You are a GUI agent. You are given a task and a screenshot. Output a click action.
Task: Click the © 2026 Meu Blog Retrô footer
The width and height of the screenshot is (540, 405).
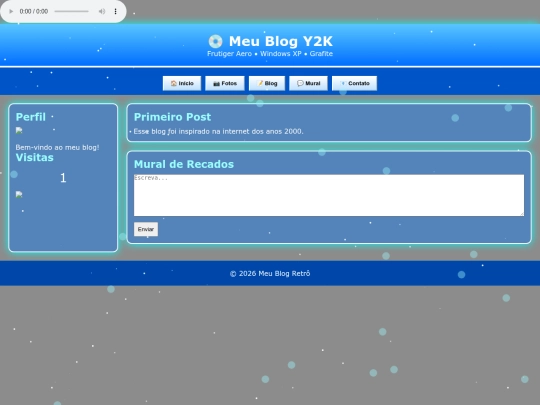pyautogui.click(x=270, y=273)
